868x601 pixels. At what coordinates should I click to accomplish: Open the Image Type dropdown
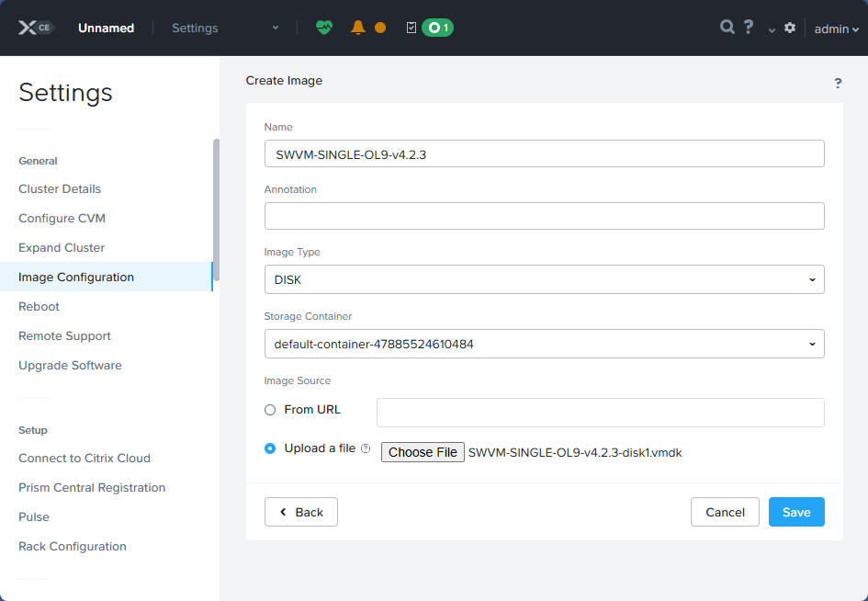point(544,279)
